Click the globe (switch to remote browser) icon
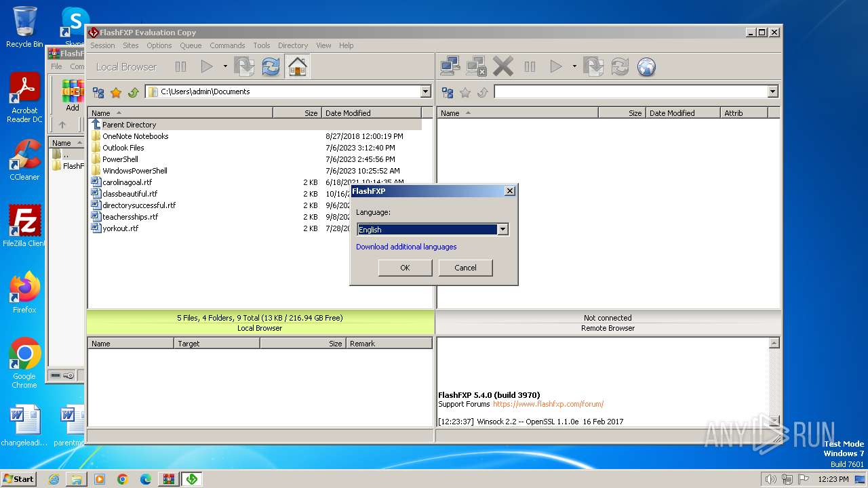 pos(647,66)
